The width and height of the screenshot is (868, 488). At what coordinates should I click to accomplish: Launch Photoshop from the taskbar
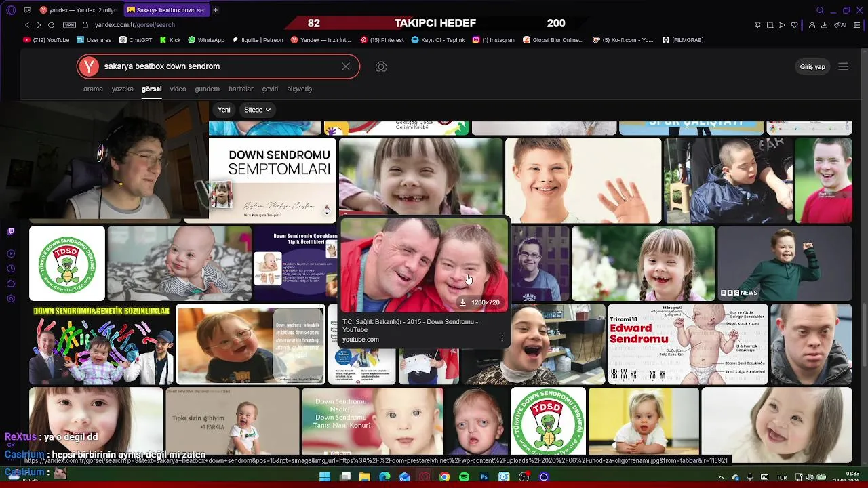484,477
